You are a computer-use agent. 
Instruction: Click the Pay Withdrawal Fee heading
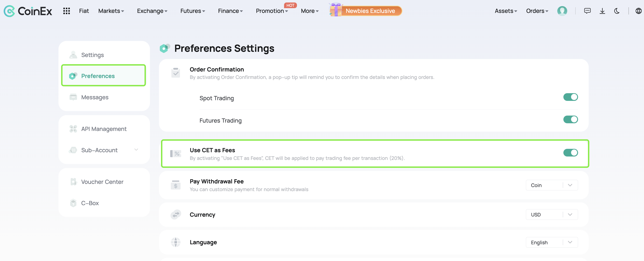(x=217, y=181)
